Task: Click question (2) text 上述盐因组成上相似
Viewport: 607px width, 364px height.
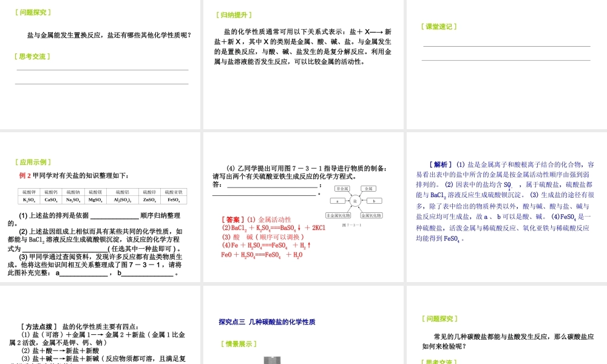Action: pyautogui.click(x=95, y=240)
